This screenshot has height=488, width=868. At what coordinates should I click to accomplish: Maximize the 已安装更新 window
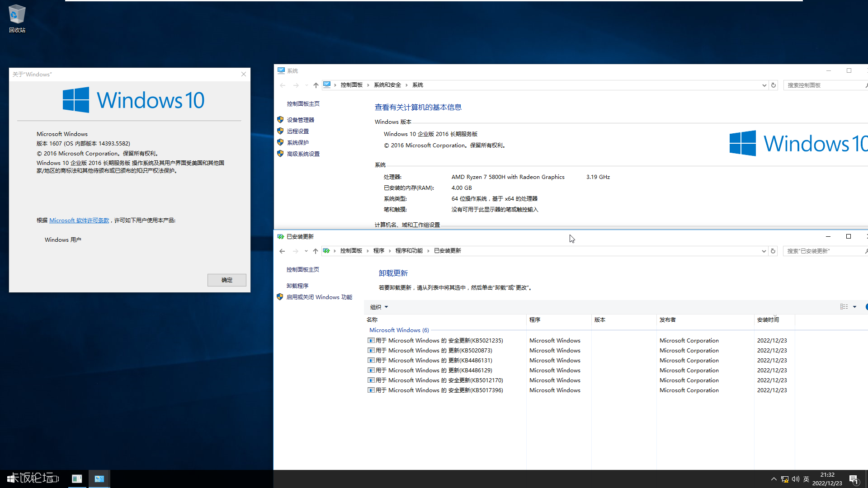[x=849, y=236]
